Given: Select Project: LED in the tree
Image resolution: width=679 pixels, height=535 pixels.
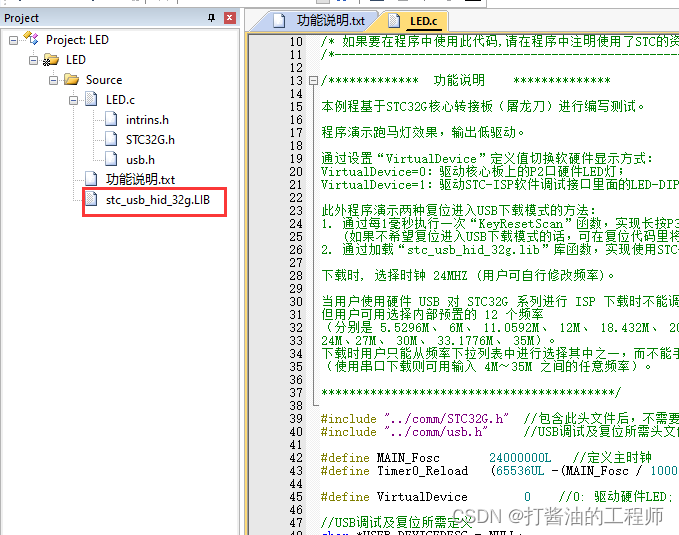Looking at the screenshot, I should 77,40.
